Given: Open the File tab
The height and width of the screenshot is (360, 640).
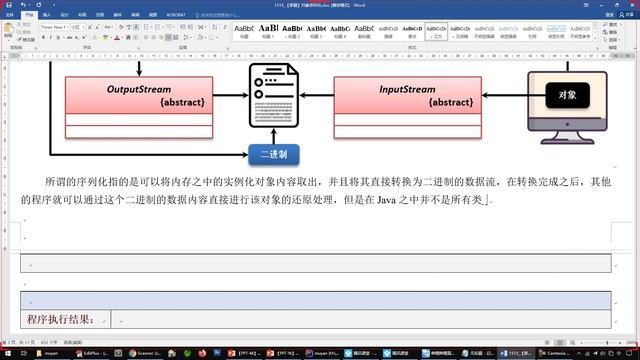Looking at the screenshot, I should 9,15.
